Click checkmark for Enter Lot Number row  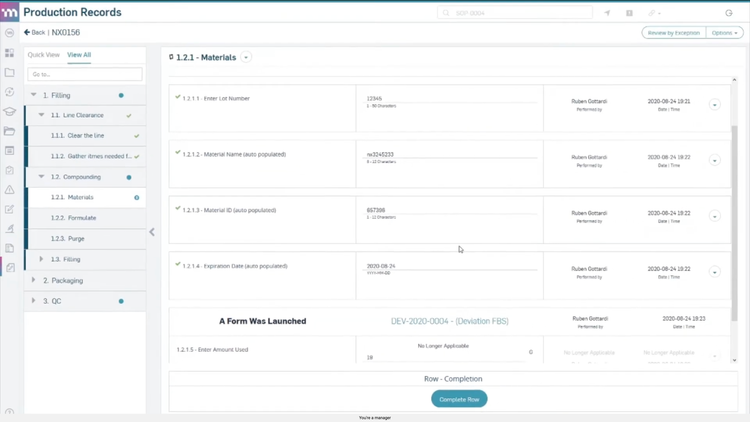coord(178,97)
